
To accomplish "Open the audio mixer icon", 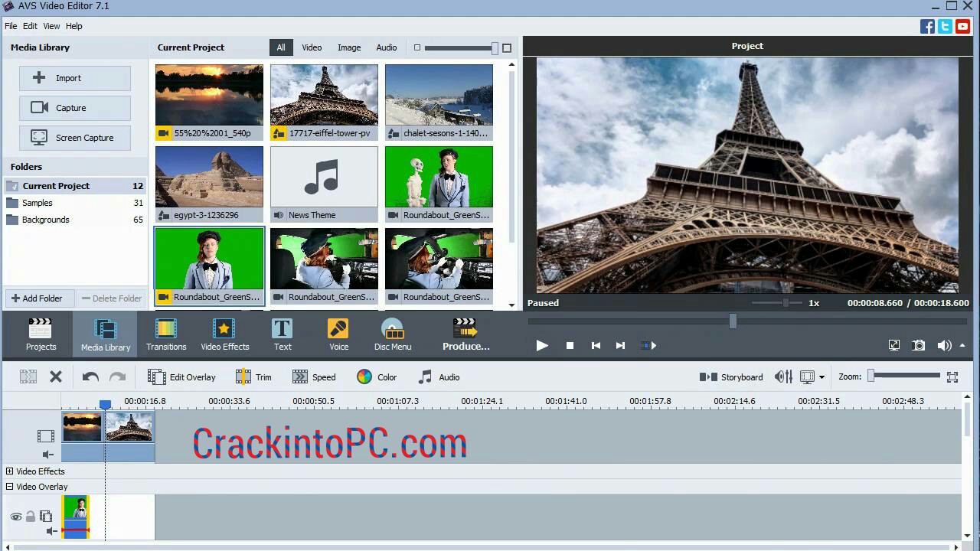I will 783,377.
